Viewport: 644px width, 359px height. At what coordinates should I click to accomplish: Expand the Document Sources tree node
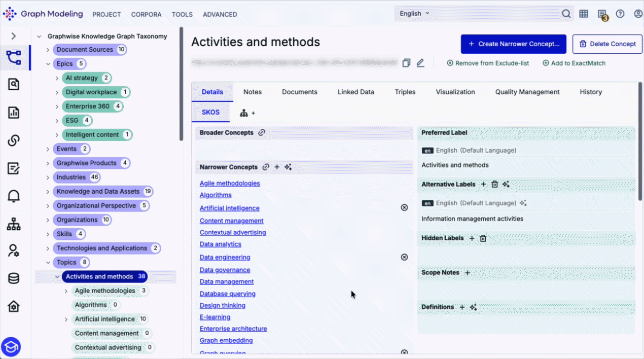(x=48, y=50)
